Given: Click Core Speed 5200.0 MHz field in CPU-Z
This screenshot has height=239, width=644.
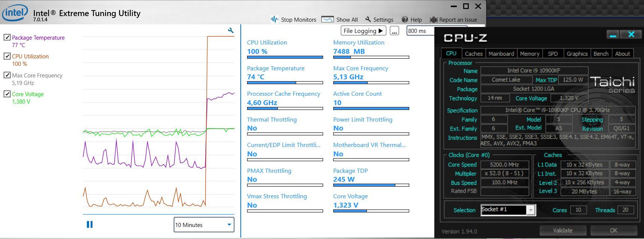Looking at the screenshot, I should point(504,165).
